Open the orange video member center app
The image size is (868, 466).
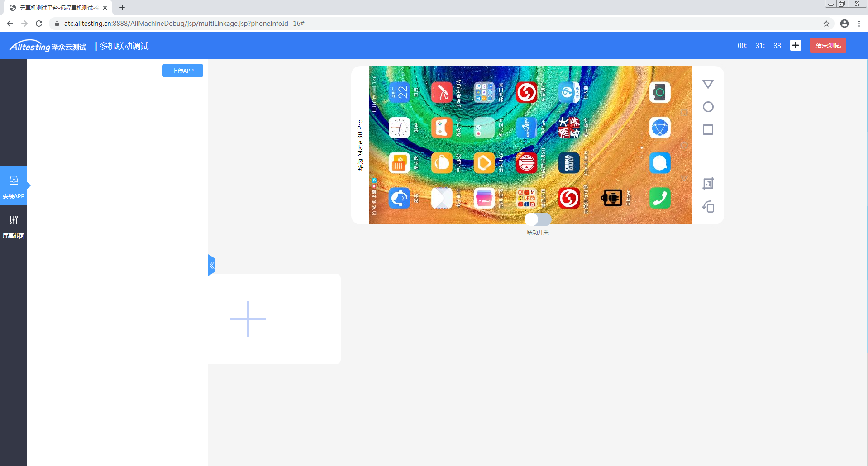point(484,163)
